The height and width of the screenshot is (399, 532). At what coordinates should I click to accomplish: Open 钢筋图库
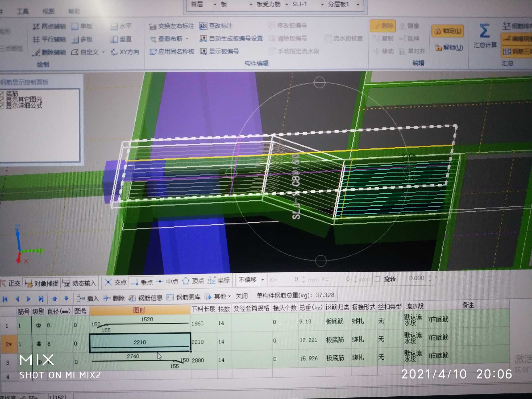point(183,297)
